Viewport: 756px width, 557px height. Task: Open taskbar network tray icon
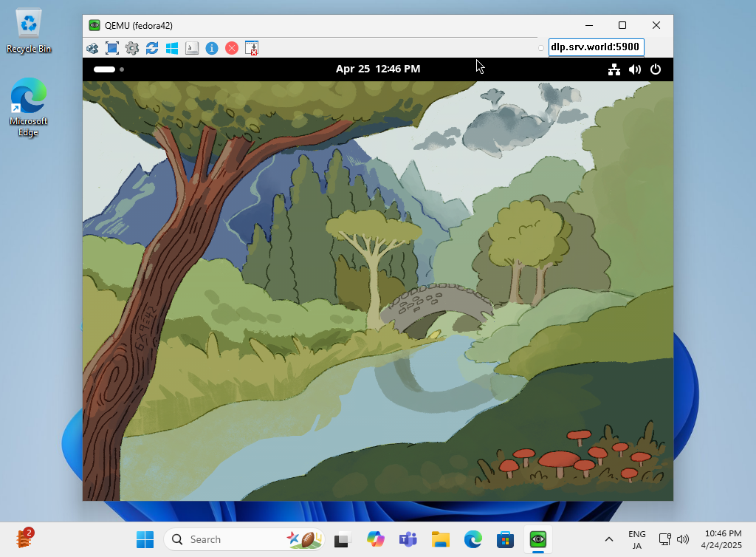point(665,539)
